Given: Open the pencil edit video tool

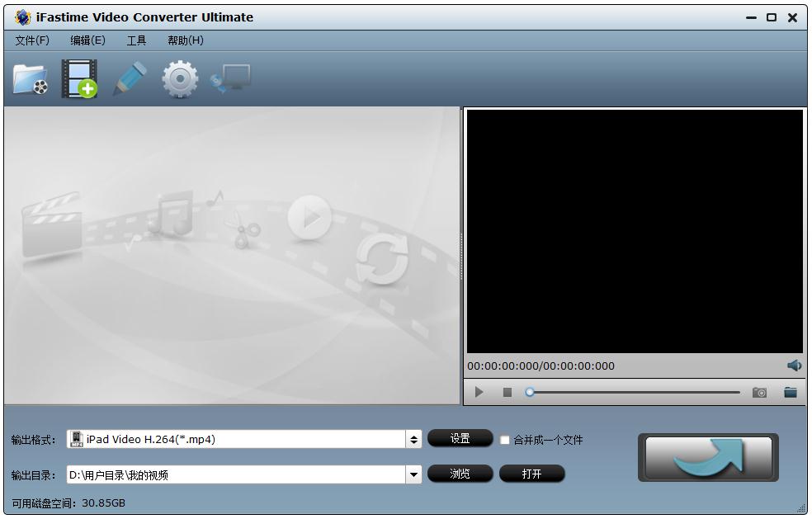Looking at the screenshot, I should click(130, 79).
